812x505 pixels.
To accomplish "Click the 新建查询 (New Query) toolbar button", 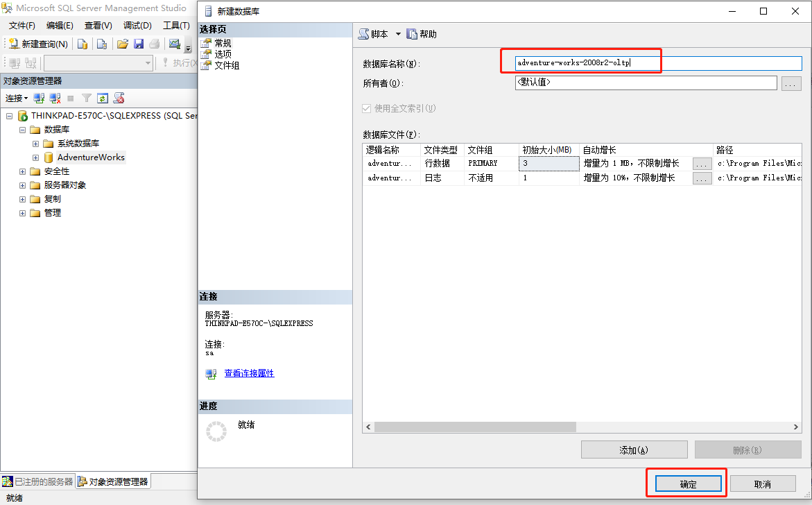I will click(x=38, y=44).
